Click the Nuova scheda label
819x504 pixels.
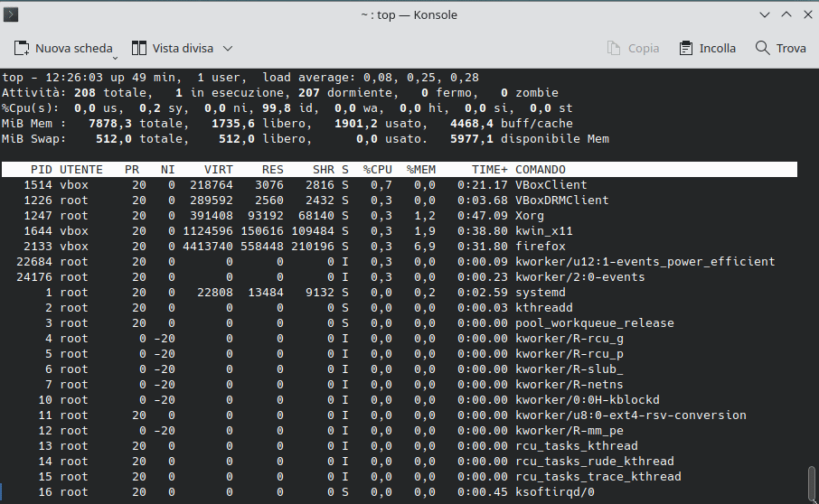click(x=73, y=48)
